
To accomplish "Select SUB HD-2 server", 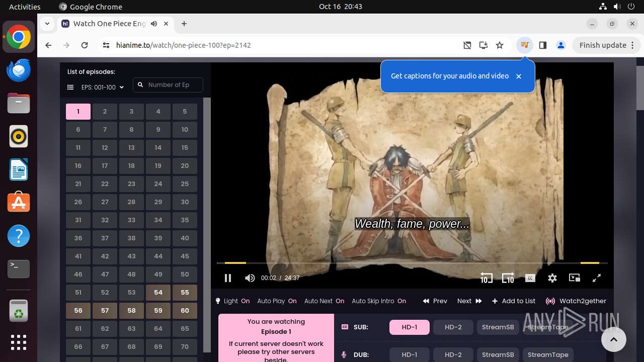I will pyautogui.click(x=453, y=327).
